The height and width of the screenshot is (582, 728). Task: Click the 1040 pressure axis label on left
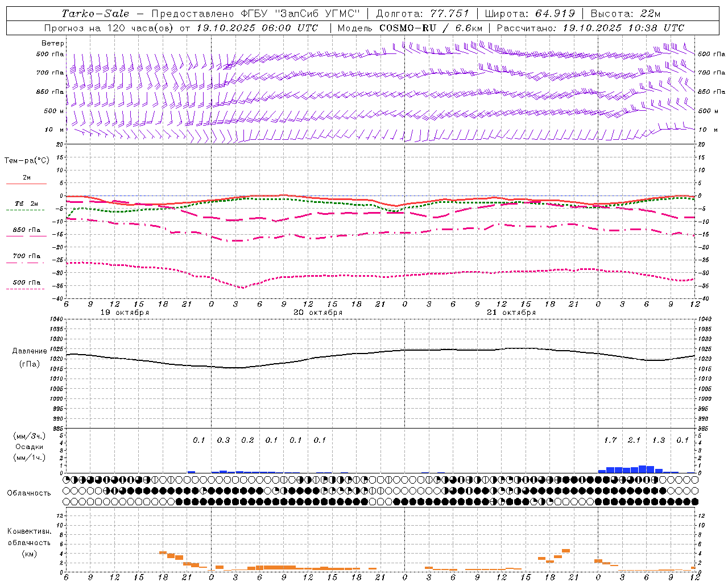pyautogui.click(x=56, y=319)
